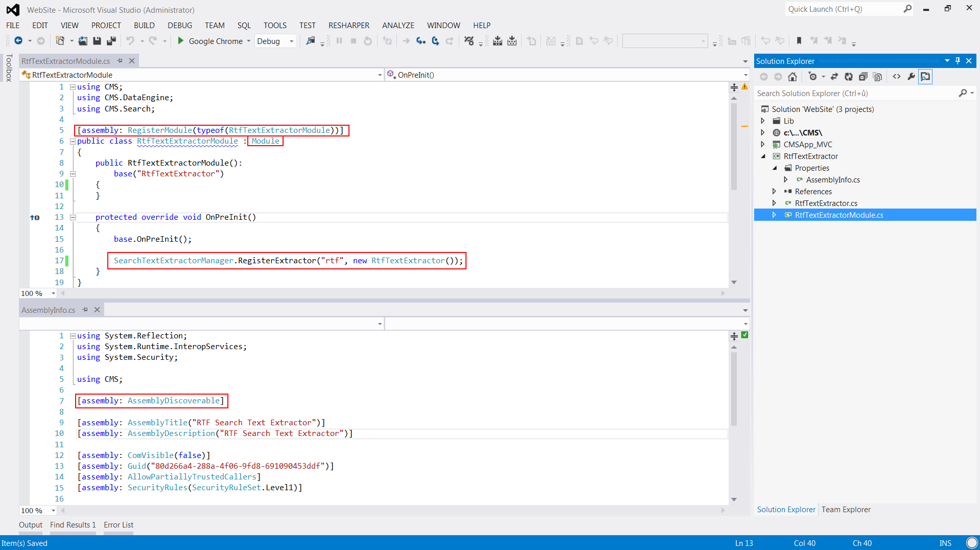The image size is (980, 550).
Task: Click the Step Into debug icon
Action: tap(421, 41)
